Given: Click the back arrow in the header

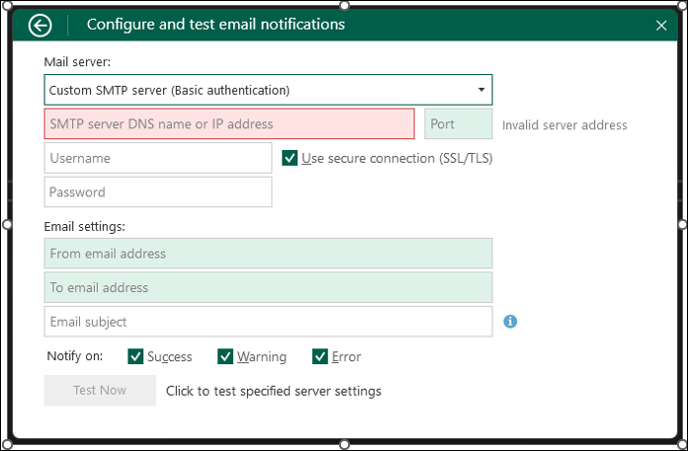Looking at the screenshot, I should [40, 25].
